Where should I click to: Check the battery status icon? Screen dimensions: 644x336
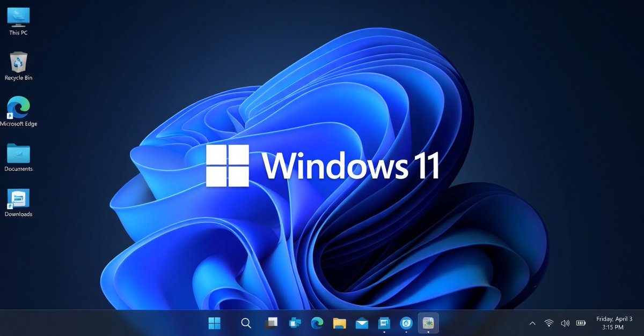pos(581,323)
